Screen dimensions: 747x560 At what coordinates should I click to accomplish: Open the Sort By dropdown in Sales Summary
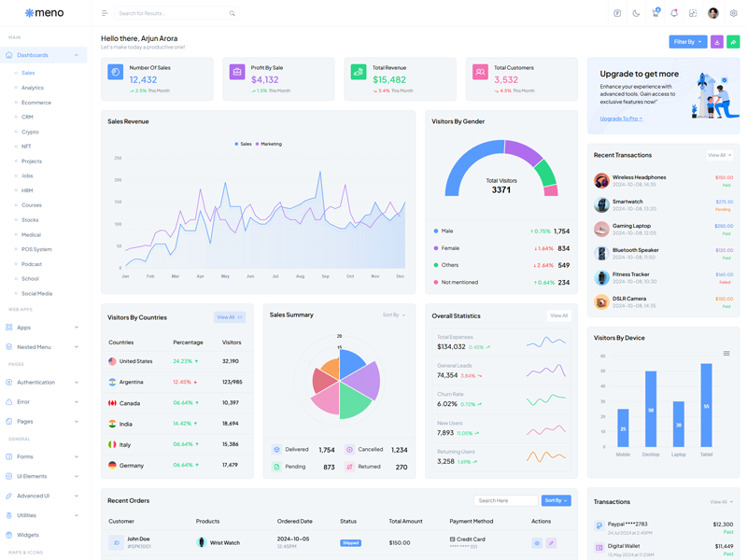[x=393, y=315]
